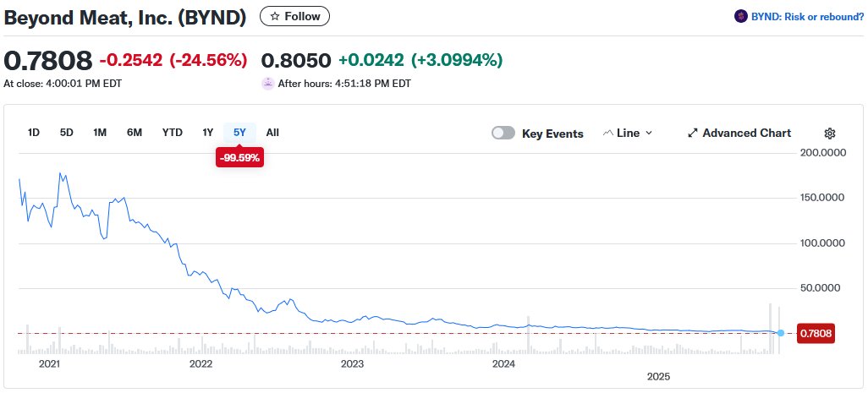Open chart settings gear icon

point(829,134)
